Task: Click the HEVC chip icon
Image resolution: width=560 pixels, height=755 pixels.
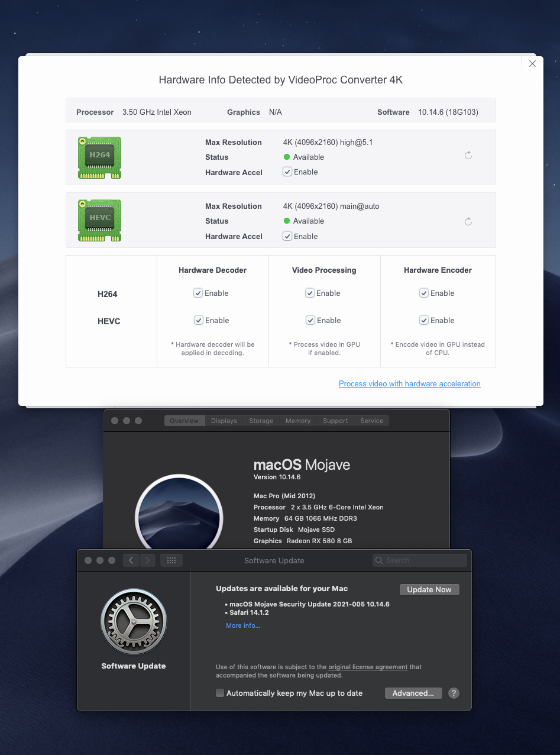Action: (x=99, y=220)
